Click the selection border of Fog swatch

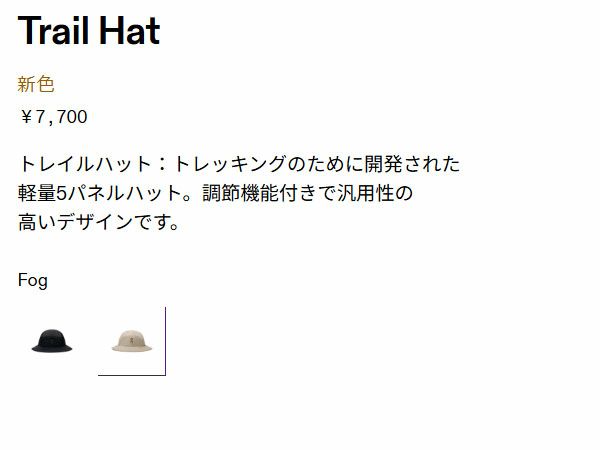point(165,341)
